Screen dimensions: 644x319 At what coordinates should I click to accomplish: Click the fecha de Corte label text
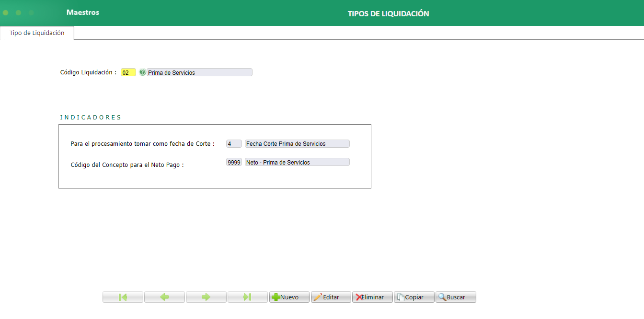coord(142,144)
